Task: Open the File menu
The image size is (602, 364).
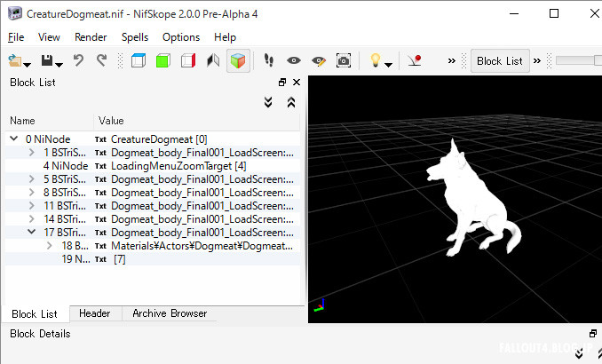Action: (x=16, y=37)
